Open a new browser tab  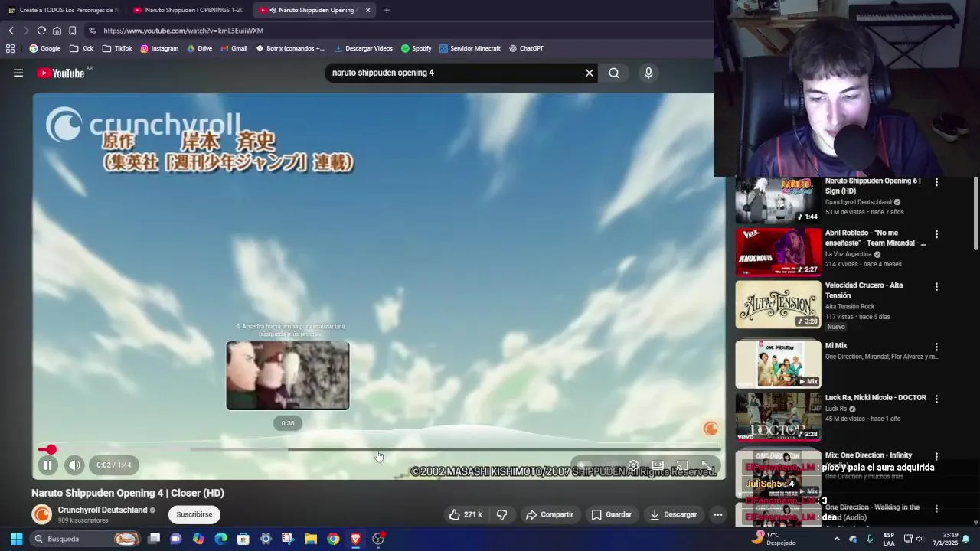coord(387,10)
